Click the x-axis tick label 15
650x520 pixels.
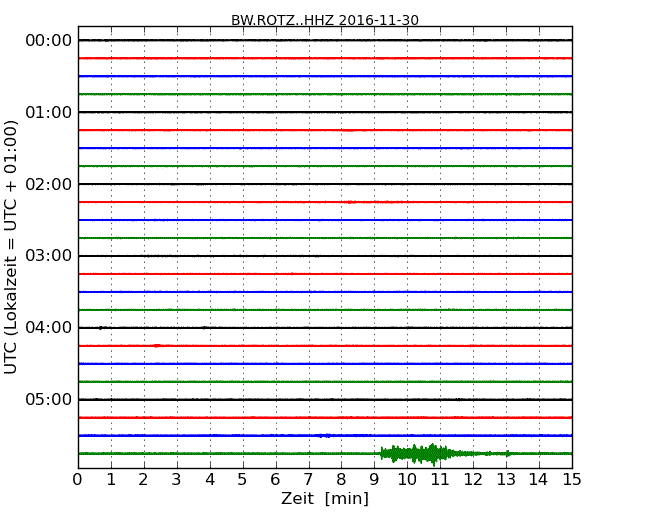[x=572, y=480]
